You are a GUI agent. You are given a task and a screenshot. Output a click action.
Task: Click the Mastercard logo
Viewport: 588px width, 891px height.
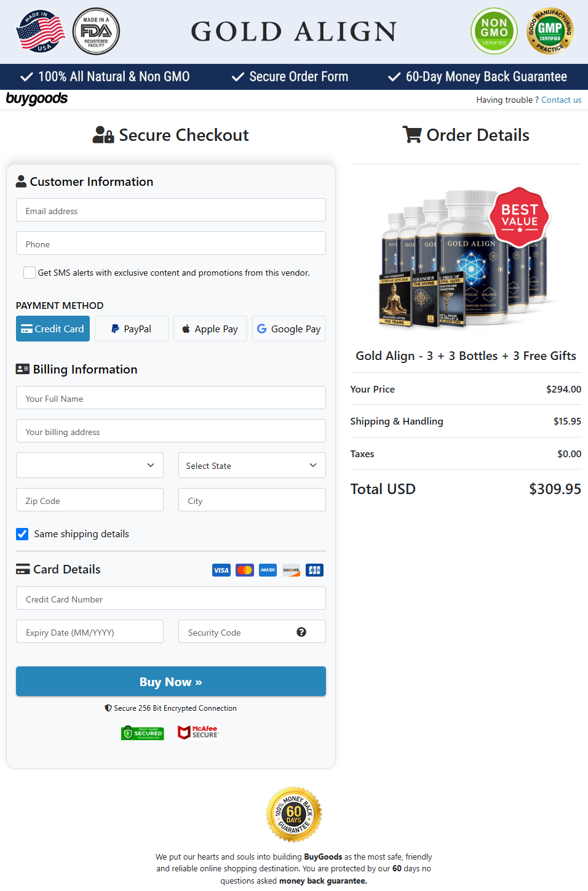click(x=245, y=570)
